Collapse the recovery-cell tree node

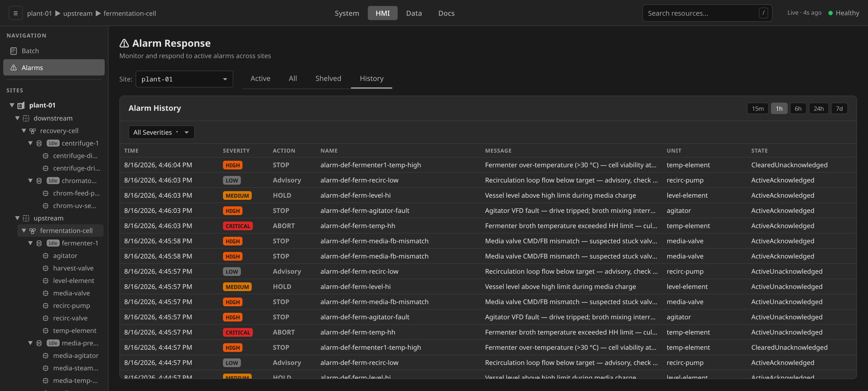coord(24,131)
